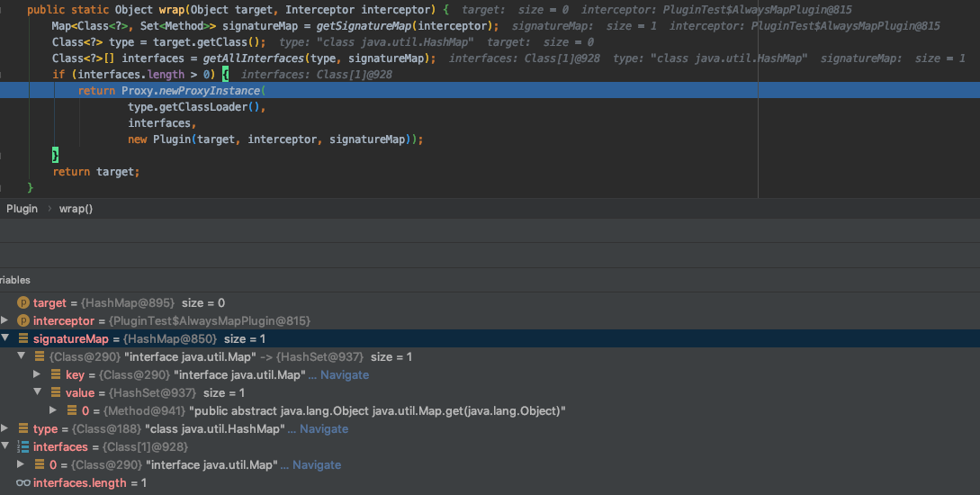This screenshot has height=495, width=980.
Task: Click 'new Plugin(target, interceptor, signatureMap)' line
Action: [275, 139]
